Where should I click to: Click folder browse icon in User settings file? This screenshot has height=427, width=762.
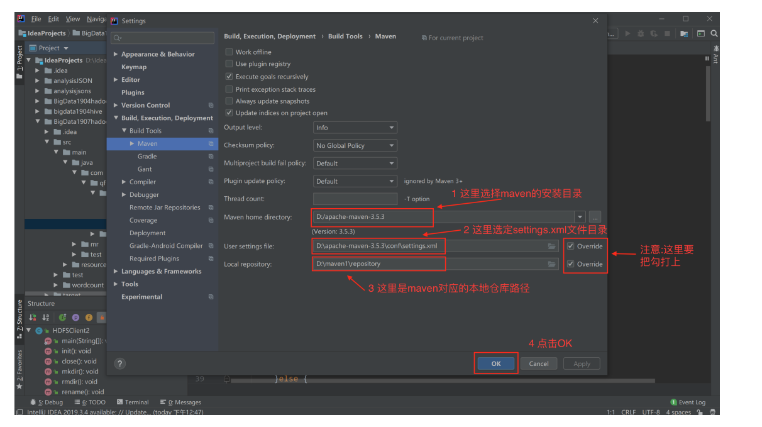551,246
